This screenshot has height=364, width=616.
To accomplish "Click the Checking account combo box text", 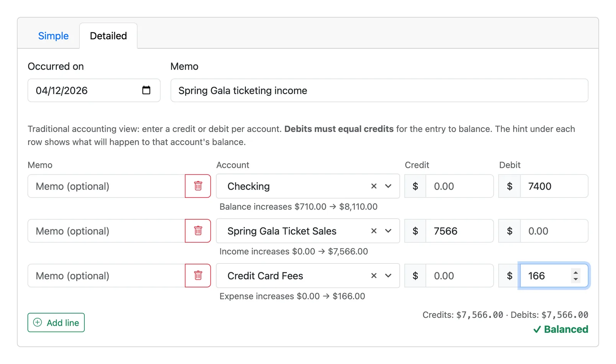I will [248, 186].
